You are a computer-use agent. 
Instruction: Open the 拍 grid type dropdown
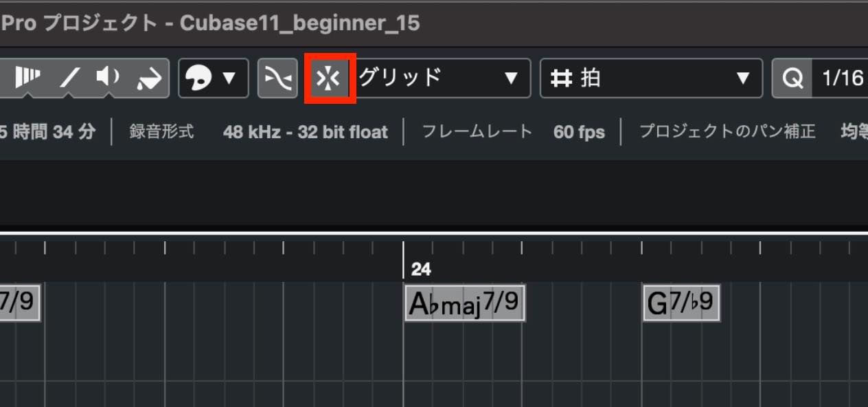click(651, 78)
